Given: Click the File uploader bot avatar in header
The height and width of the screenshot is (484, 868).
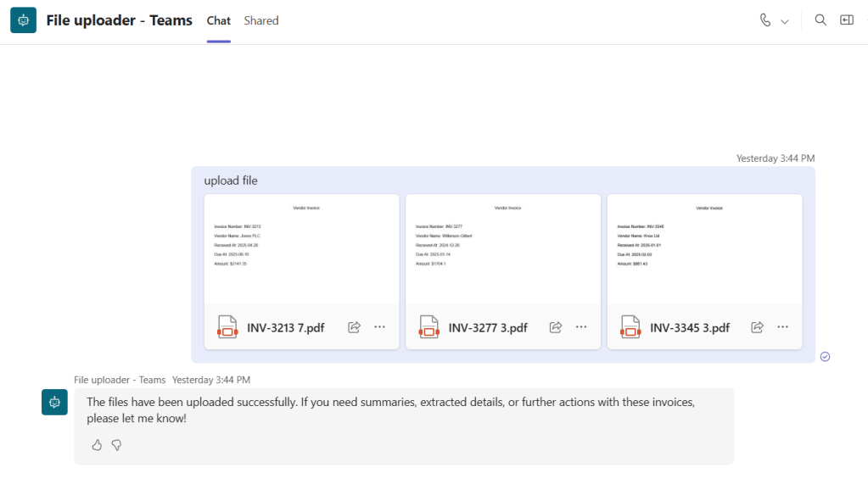Looking at the screenshot, I should point(23,20).
